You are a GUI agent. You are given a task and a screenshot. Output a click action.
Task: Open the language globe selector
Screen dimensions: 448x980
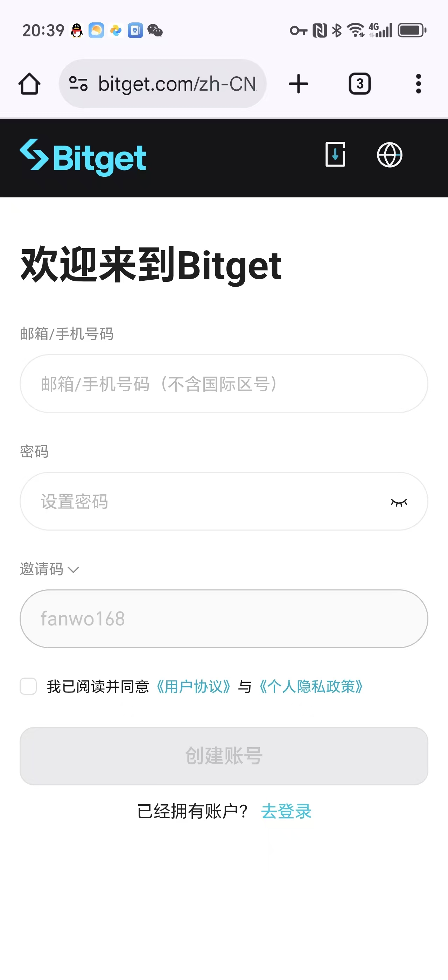coord(390,155)
